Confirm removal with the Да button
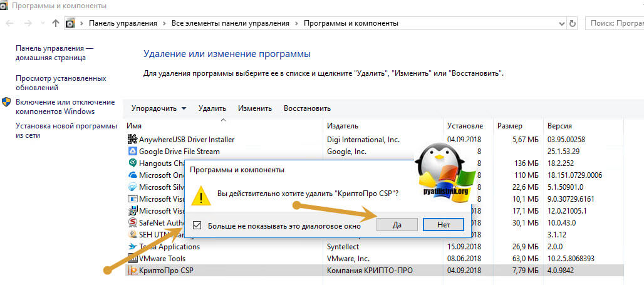The width and height of the screenshot is (644, 285). coord(397,224)
